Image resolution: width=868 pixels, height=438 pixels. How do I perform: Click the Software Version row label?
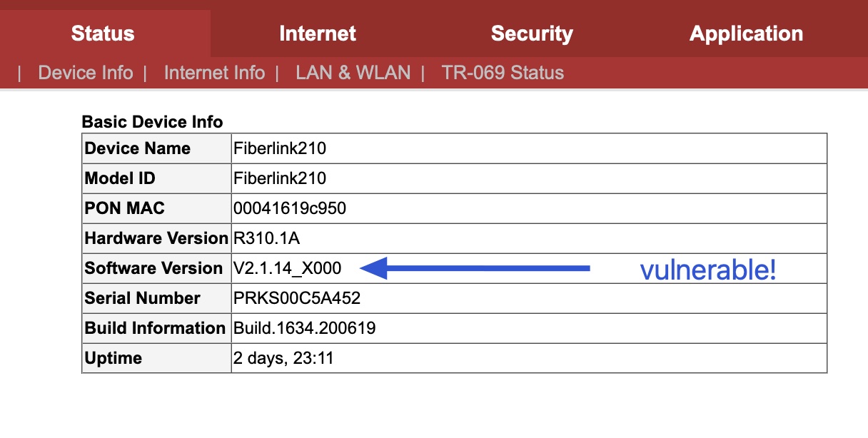coord(153,269)
